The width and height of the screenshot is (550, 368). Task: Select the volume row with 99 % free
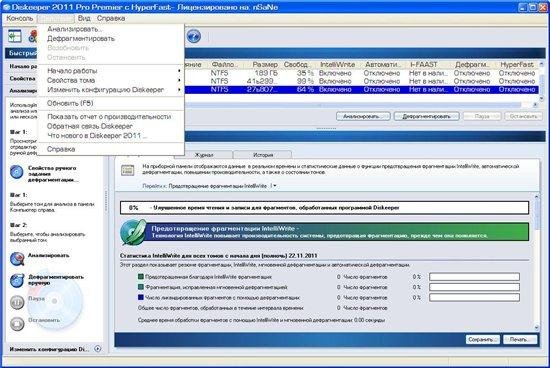[361, 81]
